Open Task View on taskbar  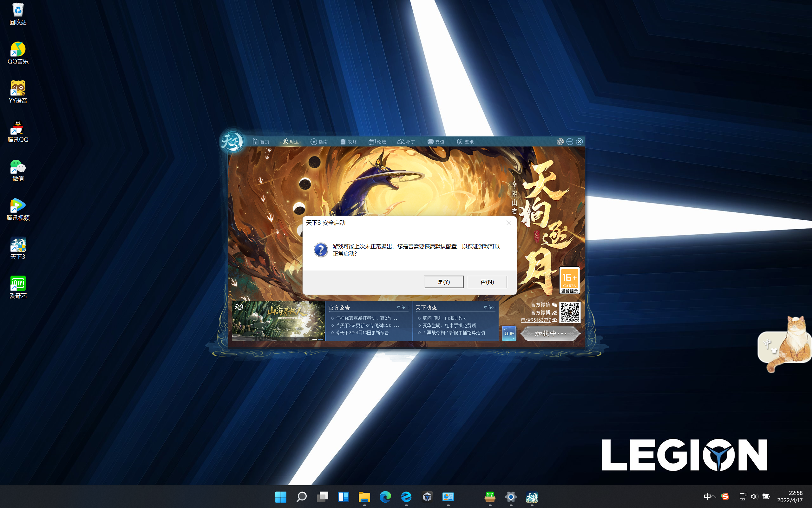point(323,497)
